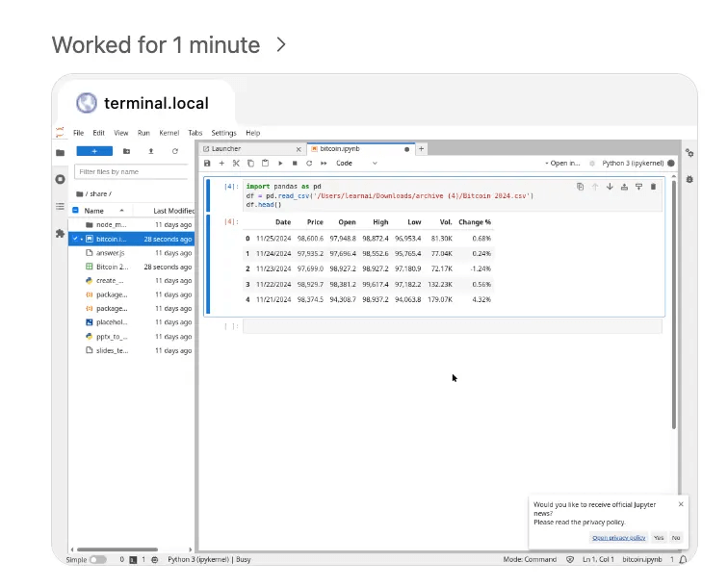
Task: Click into the empty code cell
Action: point(453,326)
